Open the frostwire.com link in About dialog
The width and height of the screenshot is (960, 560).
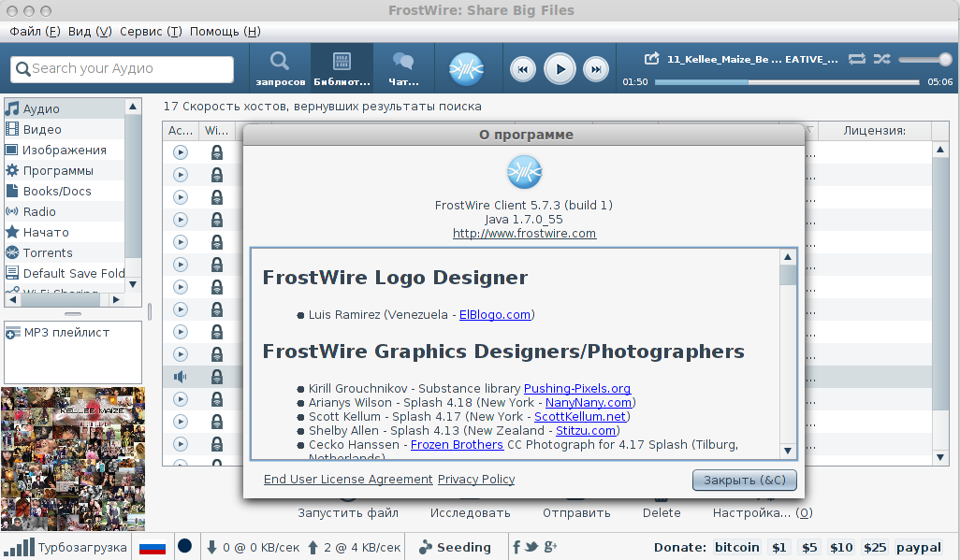(x=524, y=233)
